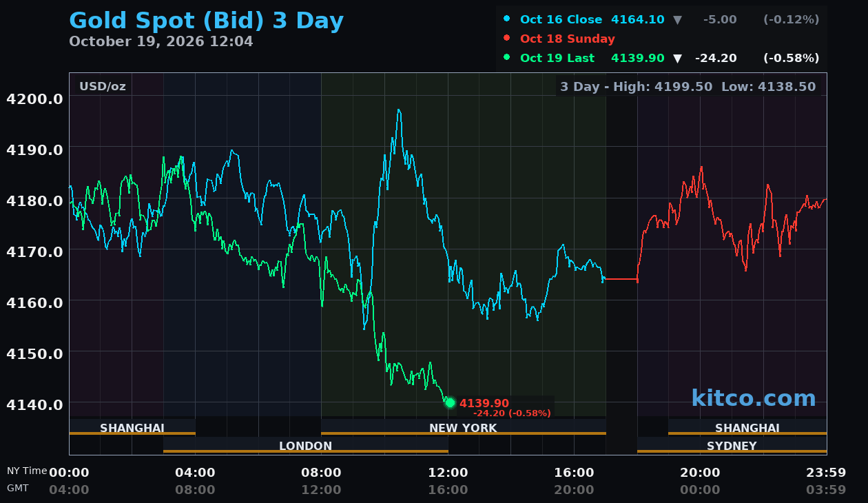
Task: Click the (-0.12%) percent change
Action: pyautogui.click(x=791, y=19)
